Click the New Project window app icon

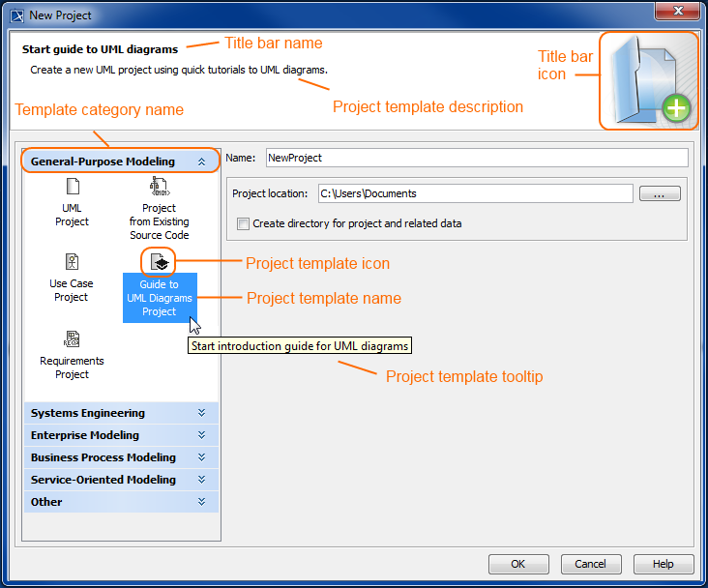(17, 15)
